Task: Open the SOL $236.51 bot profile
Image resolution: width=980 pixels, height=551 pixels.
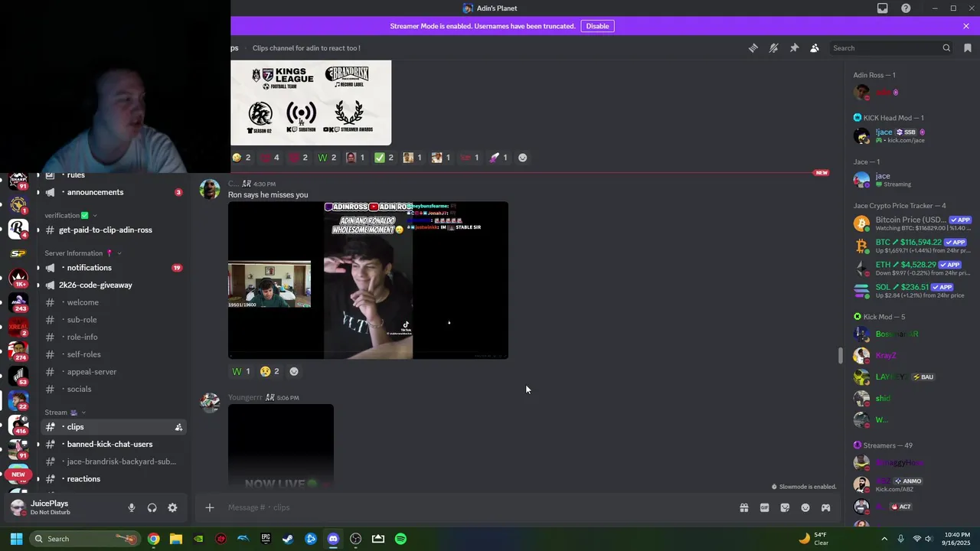Action: pos(913,291)
